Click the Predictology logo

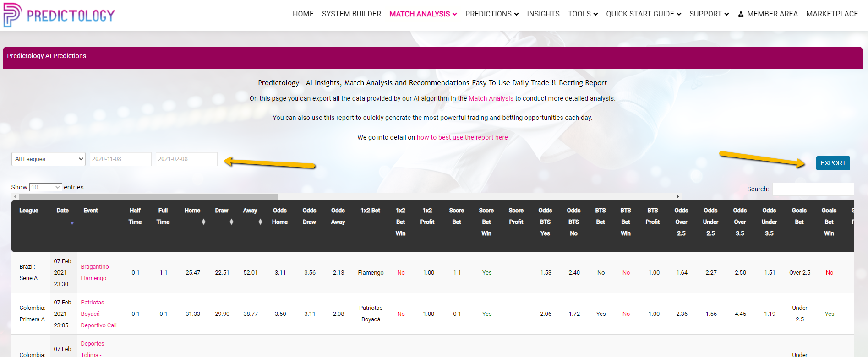pyautogui.click(x=59, y=15)
